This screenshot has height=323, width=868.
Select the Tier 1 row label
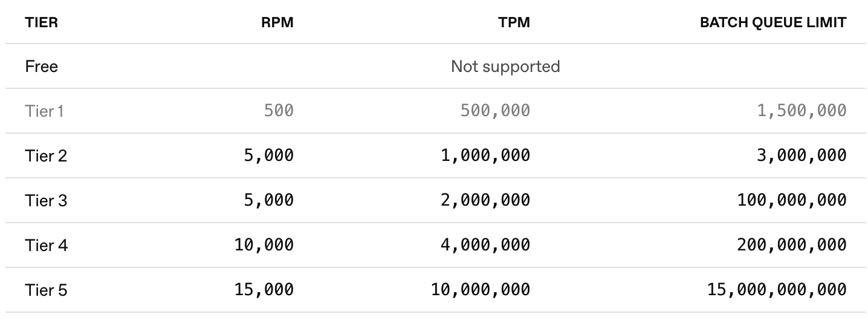point(44,111)
